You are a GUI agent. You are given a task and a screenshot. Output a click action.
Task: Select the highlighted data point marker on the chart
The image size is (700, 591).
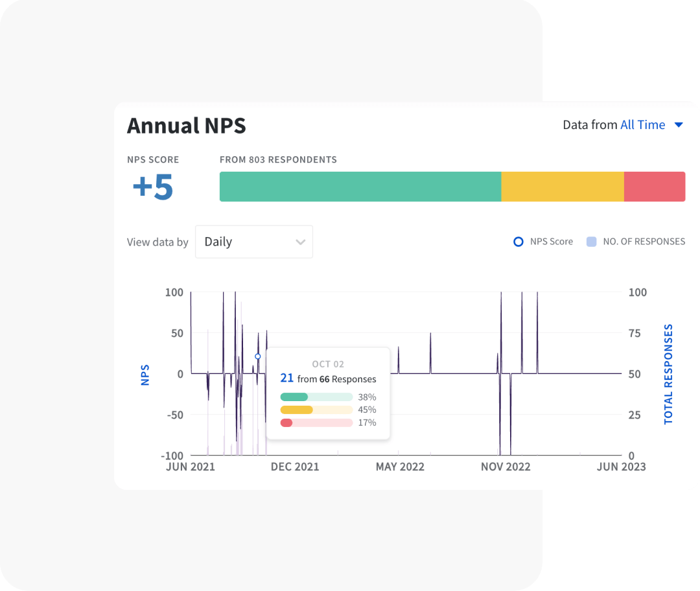click(x=257, y=356)
